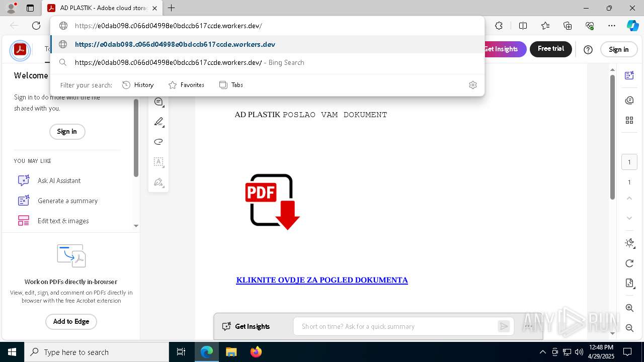Open File Explorer from taskbar
The image size is (644, 362).
coord(231,352)
